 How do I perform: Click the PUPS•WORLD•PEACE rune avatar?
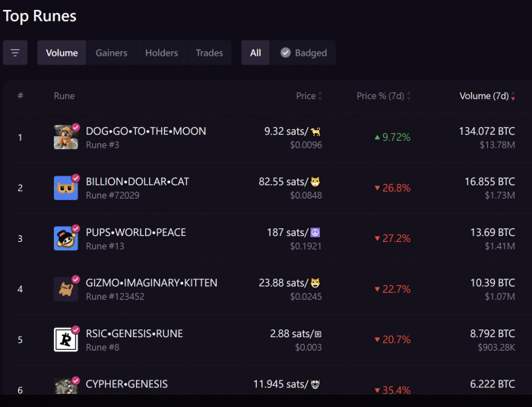[66, 238]
